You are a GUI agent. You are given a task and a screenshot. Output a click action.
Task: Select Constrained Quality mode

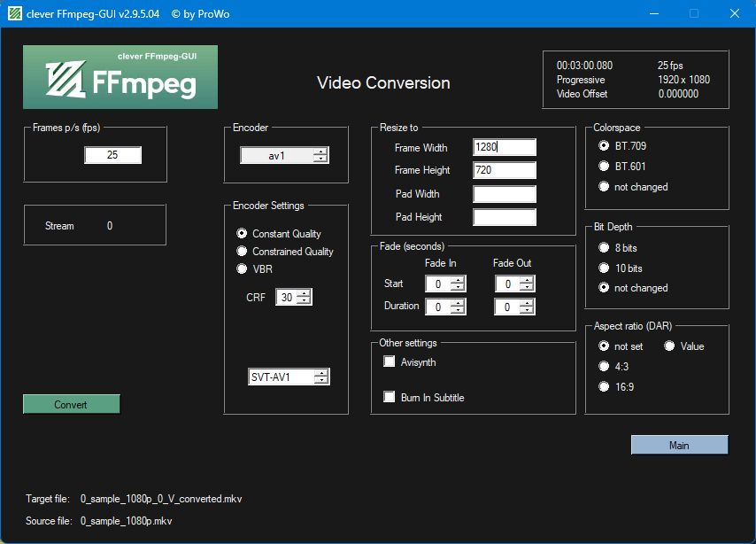click(242, 252)
